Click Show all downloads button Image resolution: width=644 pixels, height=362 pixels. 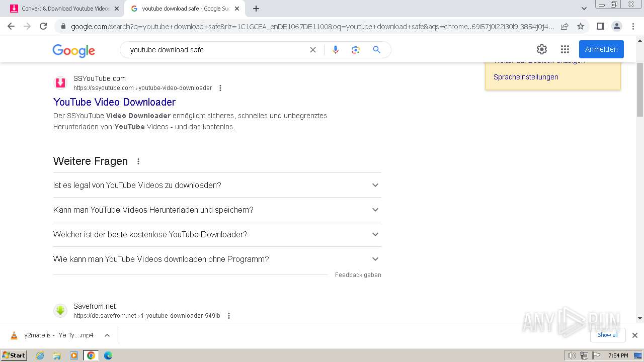tap(607, 335)
